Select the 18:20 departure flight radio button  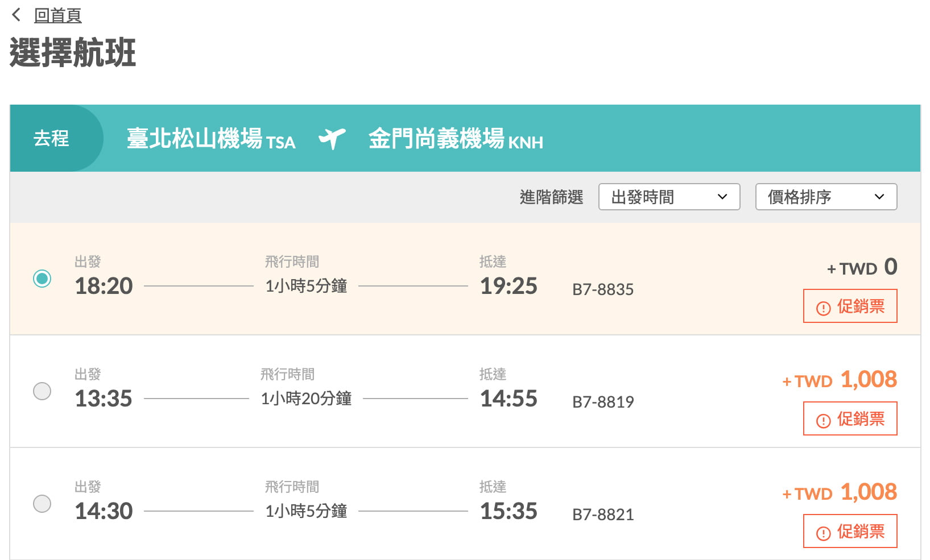(x=42, y=279)
